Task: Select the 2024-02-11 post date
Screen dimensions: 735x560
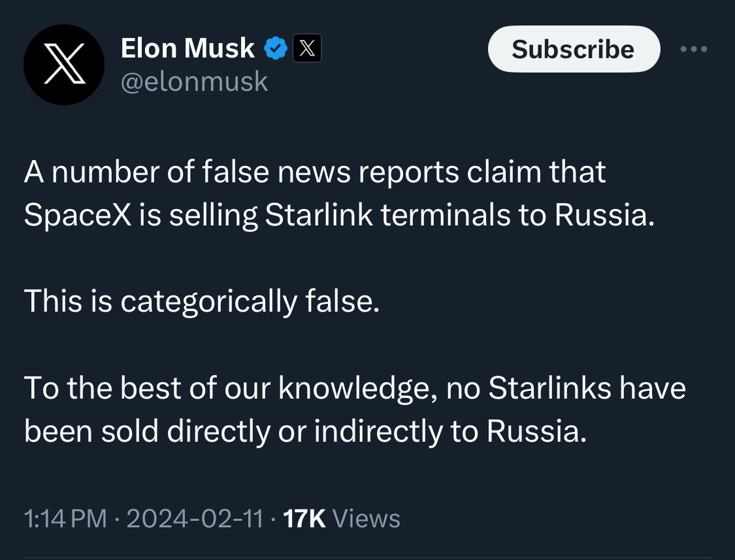Action: coord(195,519)
